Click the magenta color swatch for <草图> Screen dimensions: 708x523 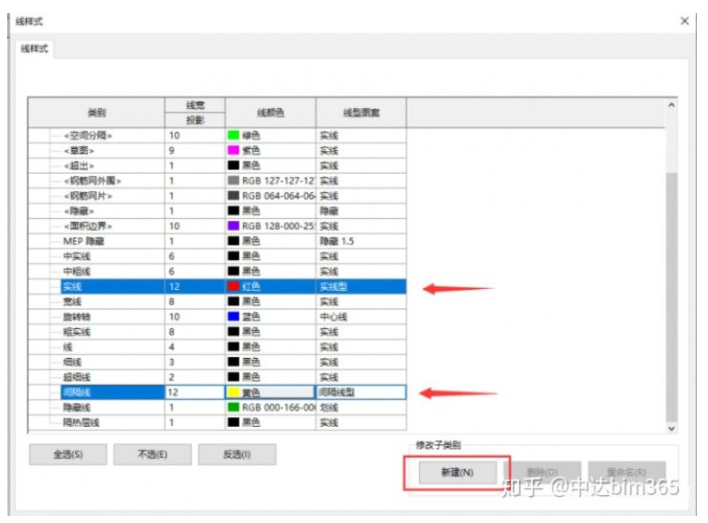tap(235, 150)
